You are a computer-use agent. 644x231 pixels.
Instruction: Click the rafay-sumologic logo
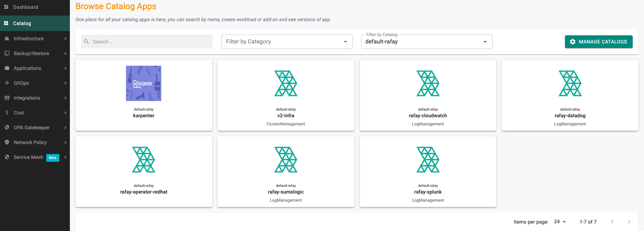286,160
